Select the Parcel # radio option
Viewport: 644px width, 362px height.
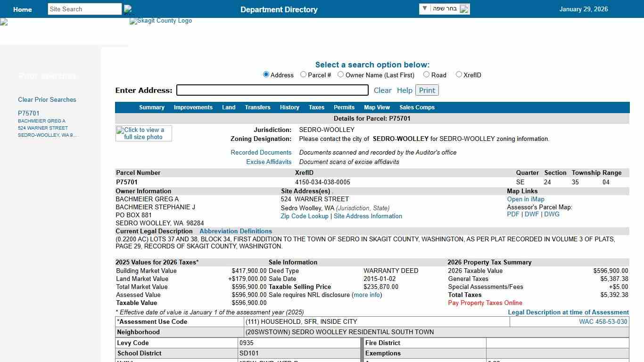coord(304,74)
